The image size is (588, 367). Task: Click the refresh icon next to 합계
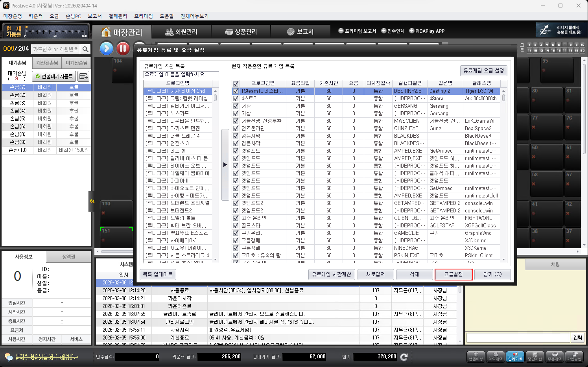(x=404, y=357)
